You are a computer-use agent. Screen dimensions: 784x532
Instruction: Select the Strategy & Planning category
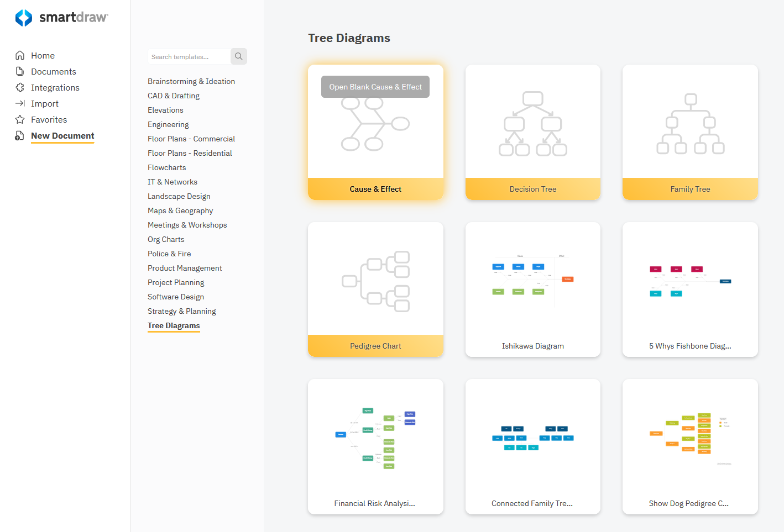(181, 311)
